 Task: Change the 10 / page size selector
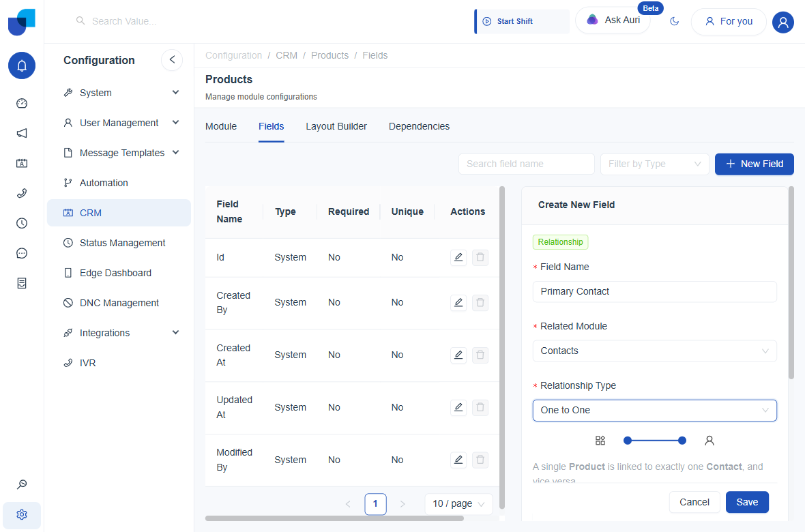tap(458, 504)
